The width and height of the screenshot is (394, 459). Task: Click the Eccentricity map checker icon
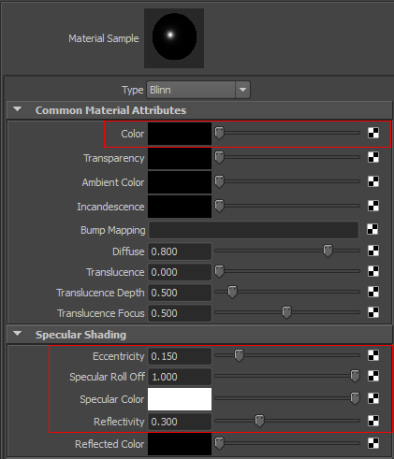[373, 355]
